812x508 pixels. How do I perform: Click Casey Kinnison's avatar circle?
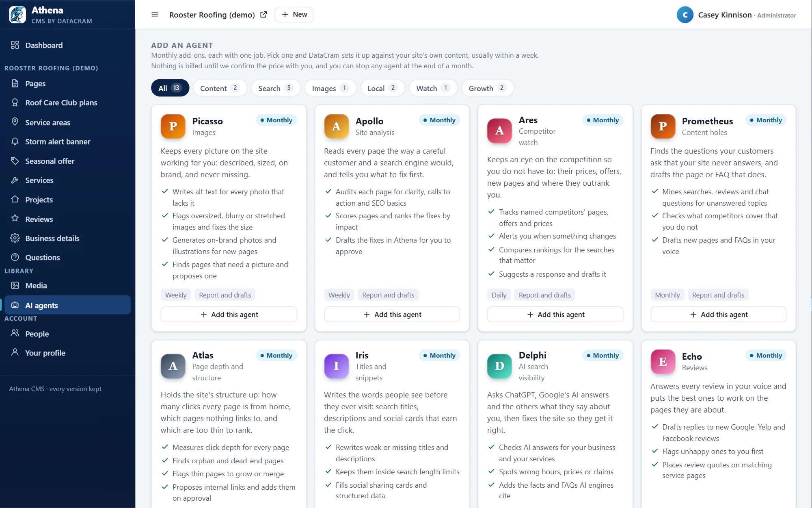click(x=685, y=15)
